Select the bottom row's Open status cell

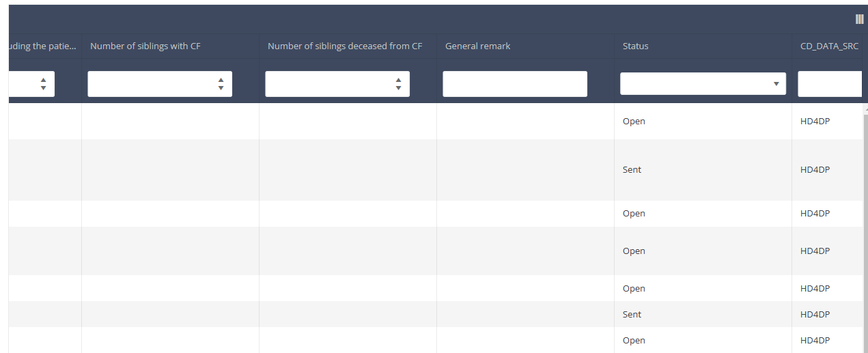pyautogui.click(x=634, y=341)
